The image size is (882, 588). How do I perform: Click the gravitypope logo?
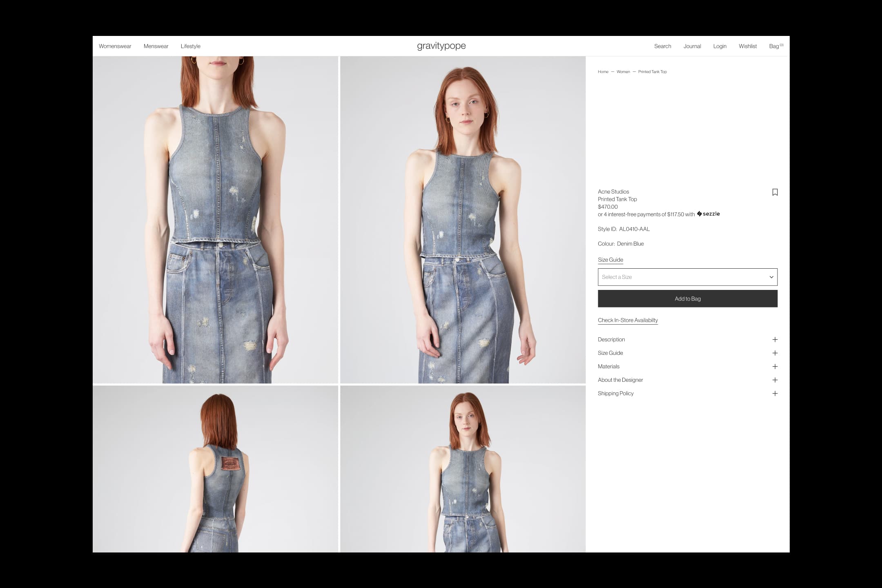441,46
